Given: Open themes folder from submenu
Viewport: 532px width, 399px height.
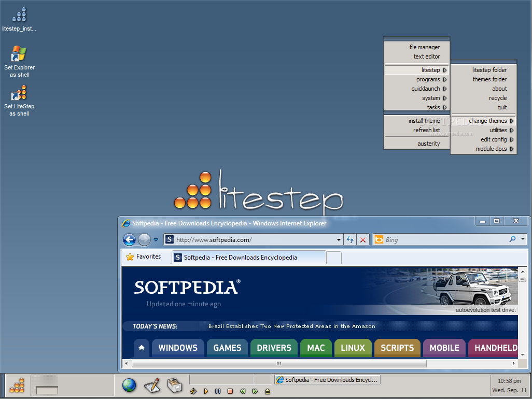Looking at the screenshot, I should (x=483, y=79).
